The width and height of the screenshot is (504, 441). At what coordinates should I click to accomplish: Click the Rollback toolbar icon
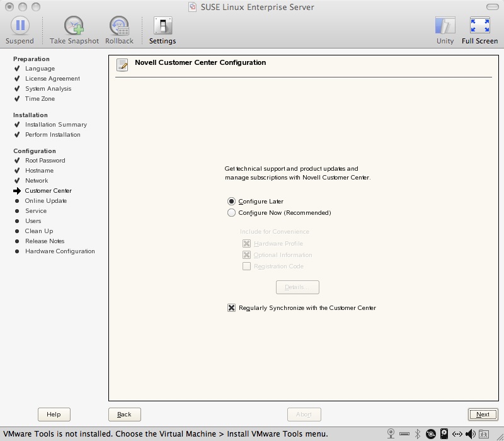pyautogui.click(x=119, y=25)
